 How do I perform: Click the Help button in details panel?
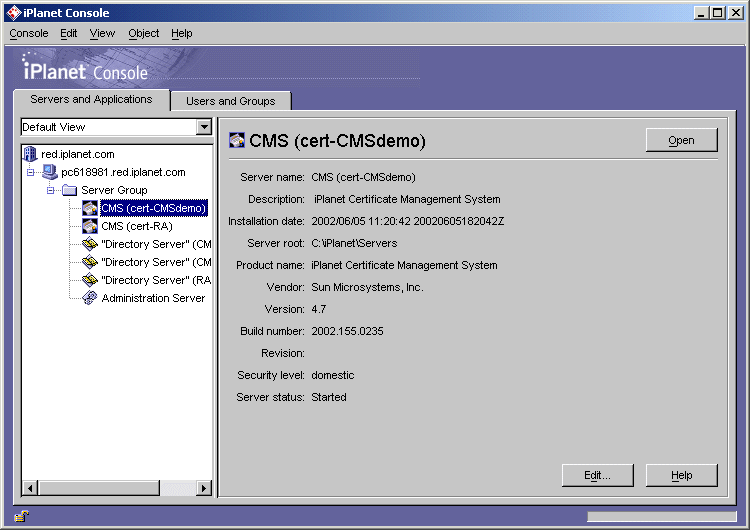682,475
